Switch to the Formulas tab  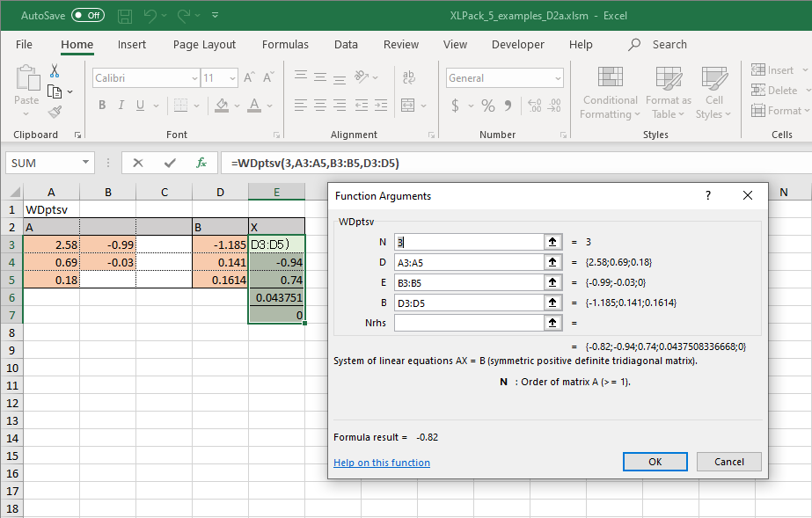click(285, 45)
